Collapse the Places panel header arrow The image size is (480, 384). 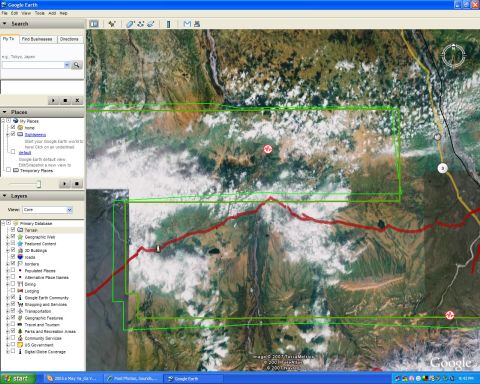click(x=5, y=112)
